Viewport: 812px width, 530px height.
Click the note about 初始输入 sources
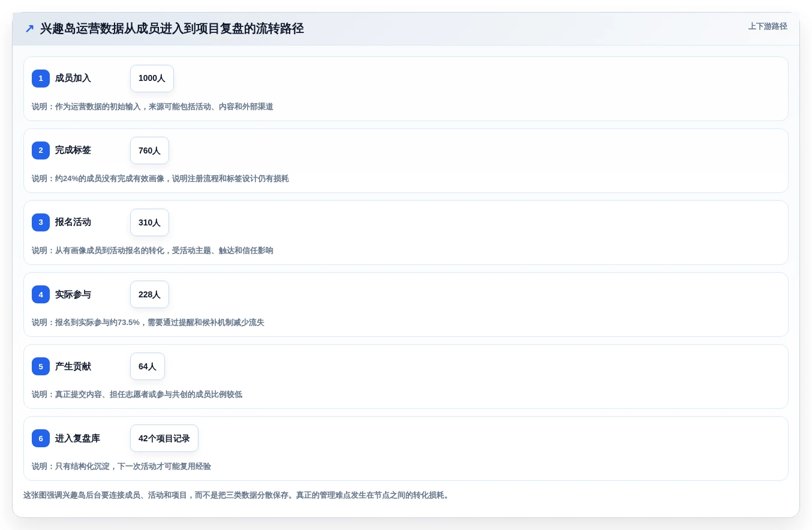click(152, 107)
